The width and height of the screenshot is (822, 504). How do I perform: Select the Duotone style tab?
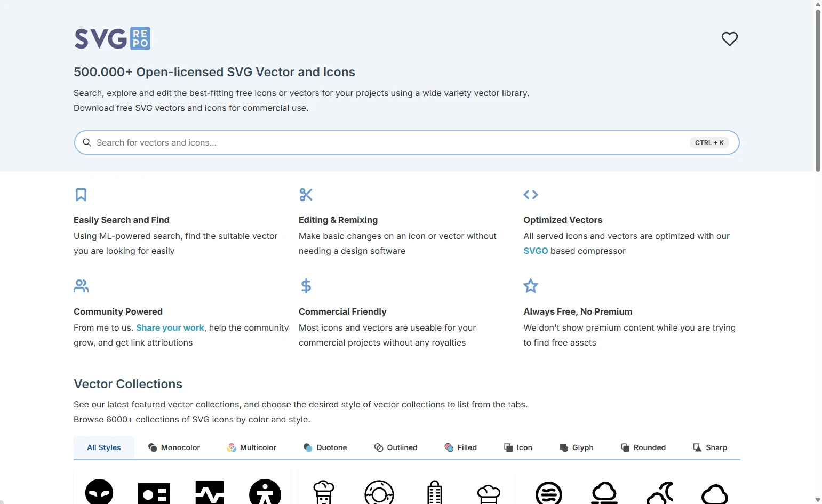click(x=325, y=447)
